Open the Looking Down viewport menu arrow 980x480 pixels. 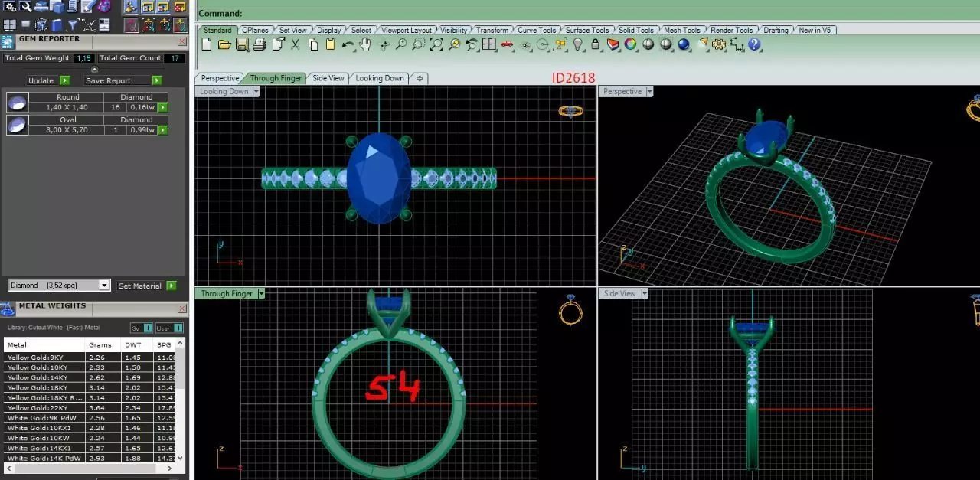coord(256,91)
